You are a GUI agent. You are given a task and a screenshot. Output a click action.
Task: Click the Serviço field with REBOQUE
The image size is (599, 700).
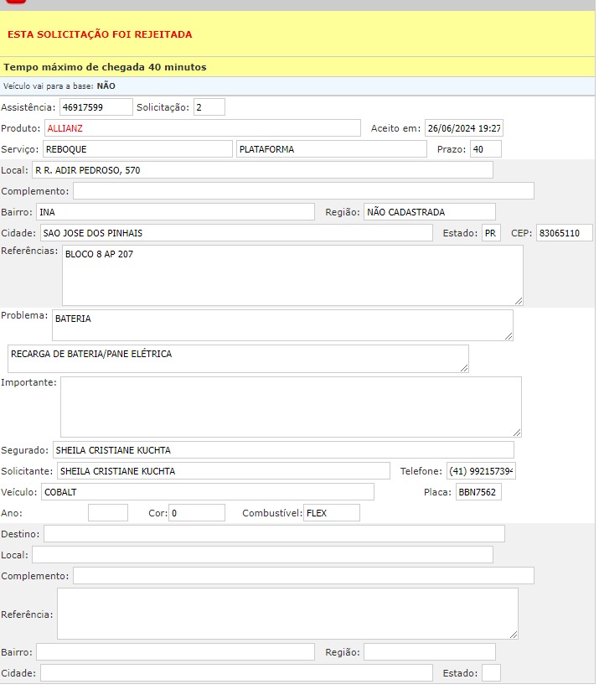tap(137, 149)
